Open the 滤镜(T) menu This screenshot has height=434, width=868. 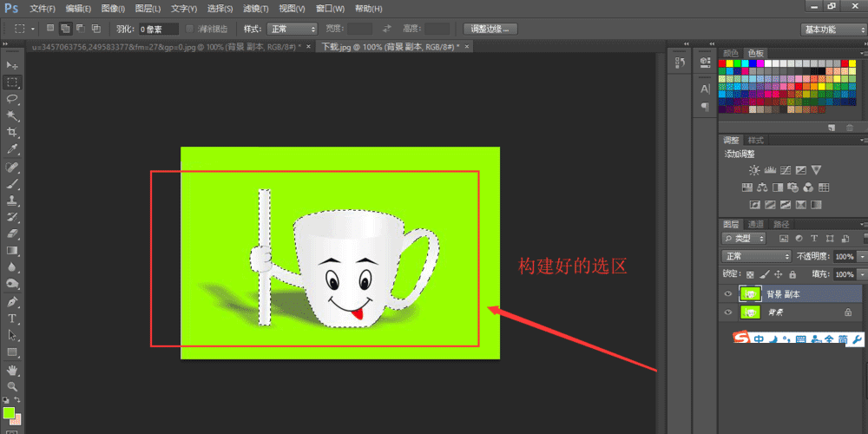tap(255, 8)
